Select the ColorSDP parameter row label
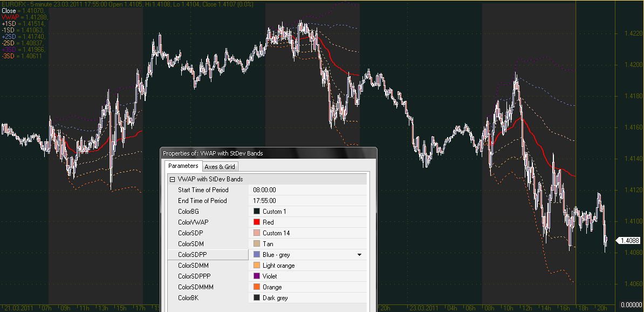 tap(190, 233)
